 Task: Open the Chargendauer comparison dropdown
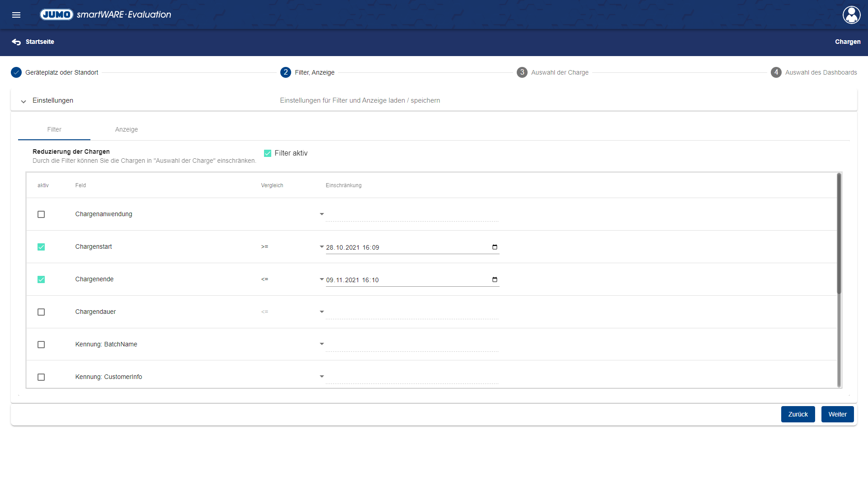(x=321, y=312)
